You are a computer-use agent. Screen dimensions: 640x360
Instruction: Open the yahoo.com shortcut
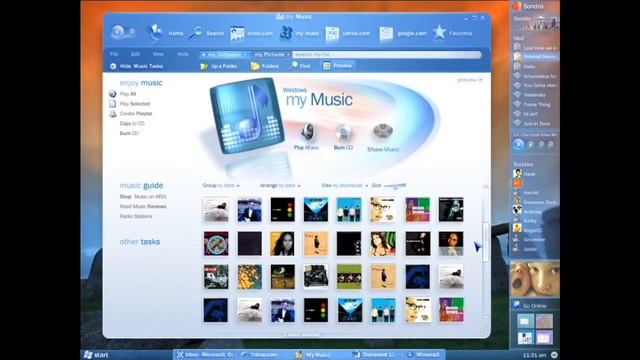tap(348, 33)
